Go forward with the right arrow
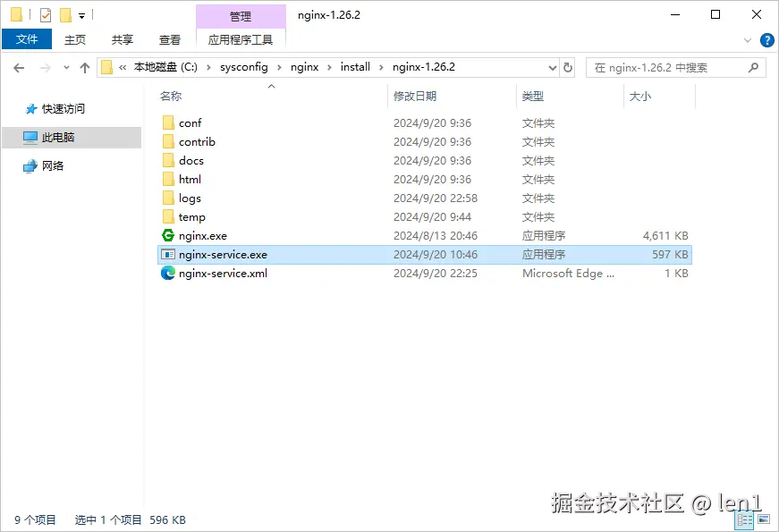The height and width of the screenshot is (532, 779). click(46, 68)
